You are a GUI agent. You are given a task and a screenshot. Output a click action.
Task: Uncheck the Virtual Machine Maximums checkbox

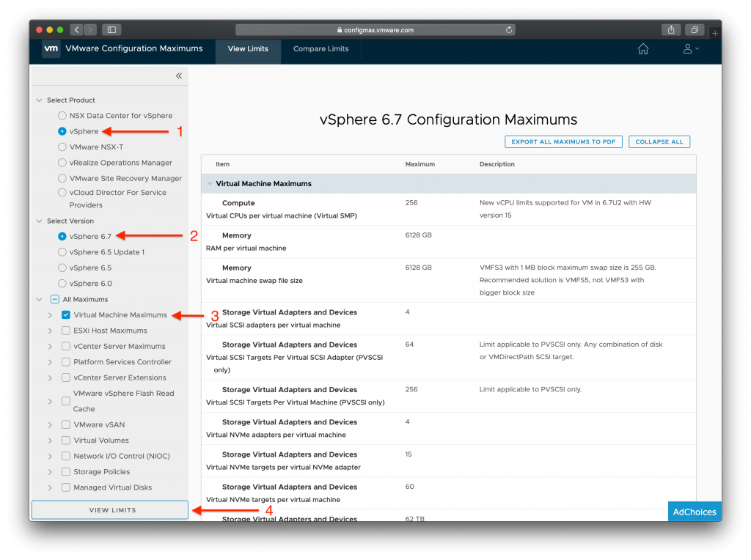coord(65,315)
